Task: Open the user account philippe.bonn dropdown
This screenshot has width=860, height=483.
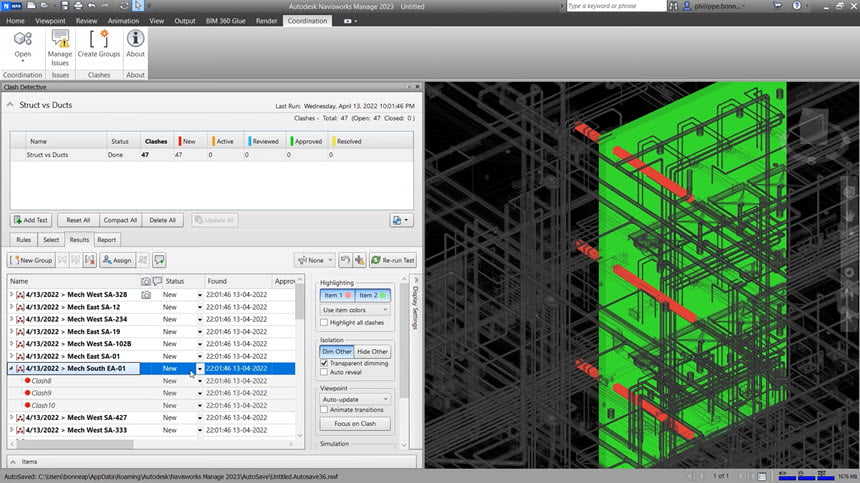Action: click(715, 6)
